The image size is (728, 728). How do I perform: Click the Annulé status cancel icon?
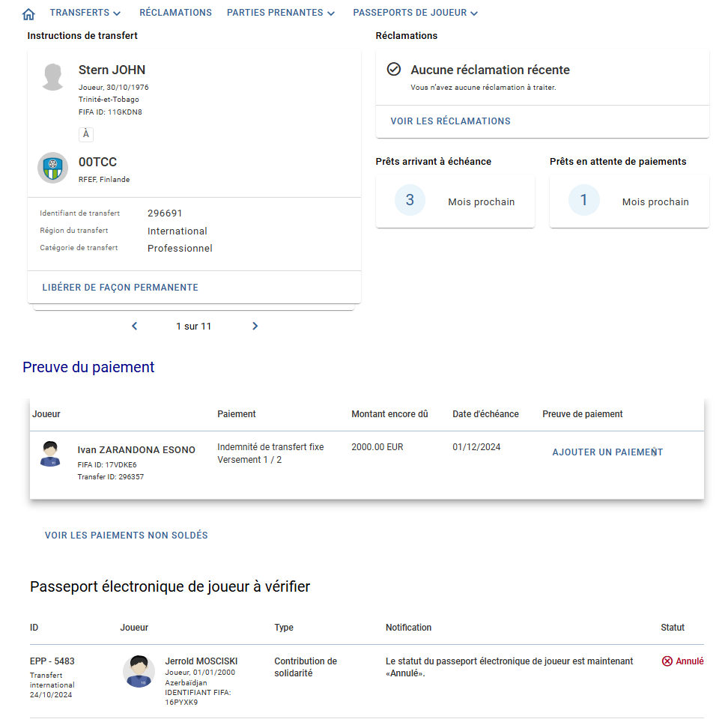point(667,661)
